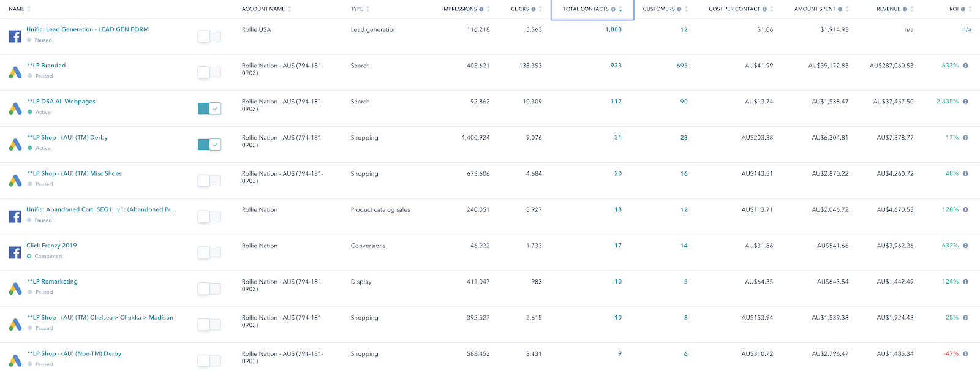Click Google Ads icon for LP Shop Misc Shoes

tap(15, 181)
